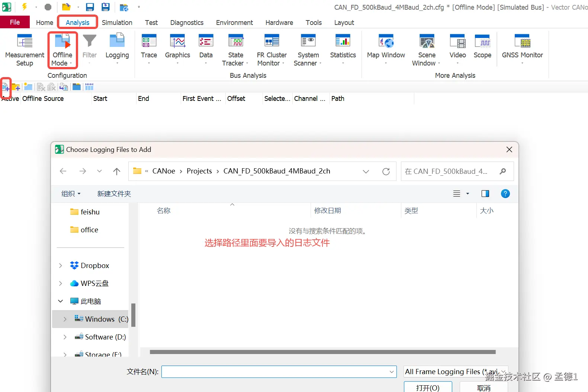
Task: Switch to the Environment tab
Action: coord(234,23)
